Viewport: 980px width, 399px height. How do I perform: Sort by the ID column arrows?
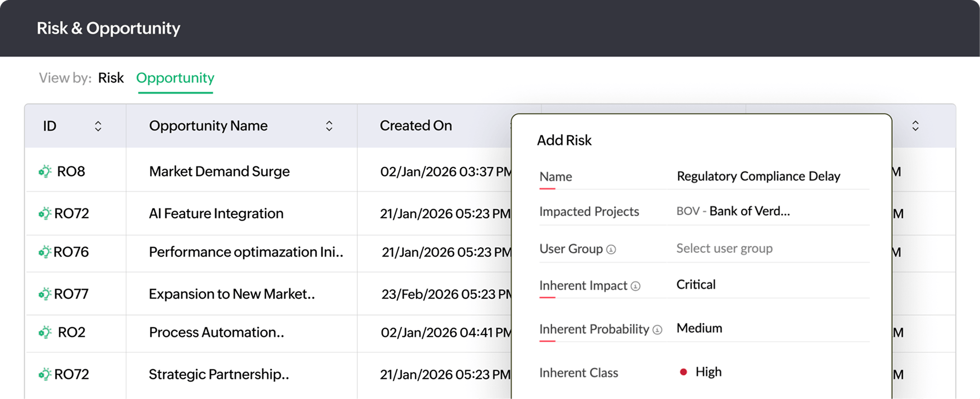tap(98, 126)
